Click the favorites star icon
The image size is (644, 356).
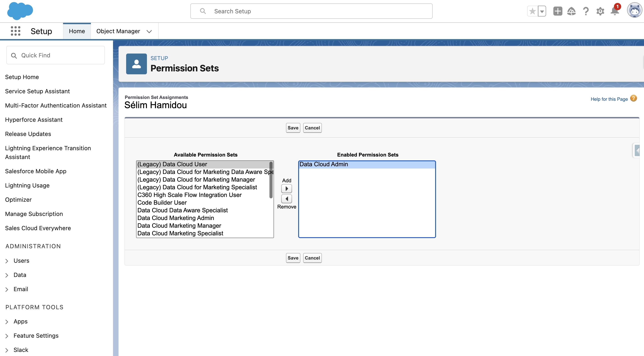coord(533,11)
